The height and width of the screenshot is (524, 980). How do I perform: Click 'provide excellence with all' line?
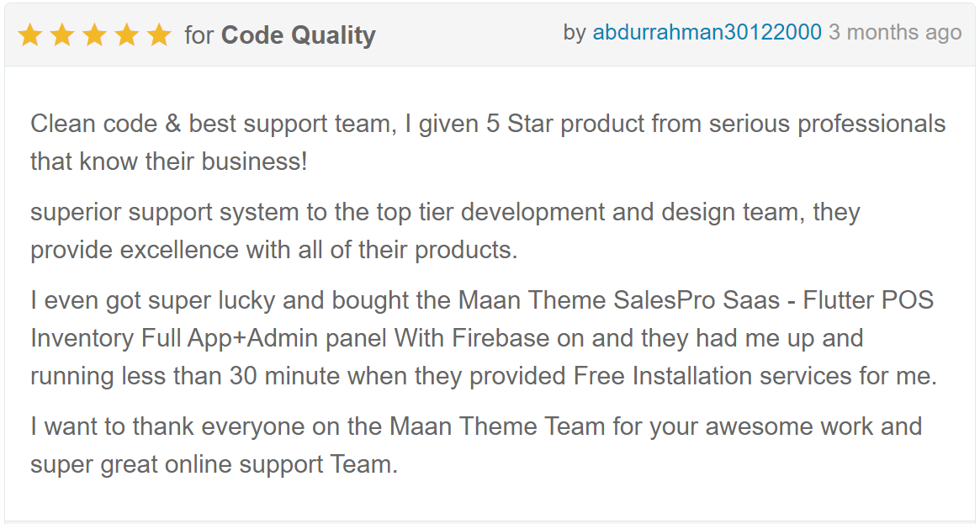pos(273,250)
